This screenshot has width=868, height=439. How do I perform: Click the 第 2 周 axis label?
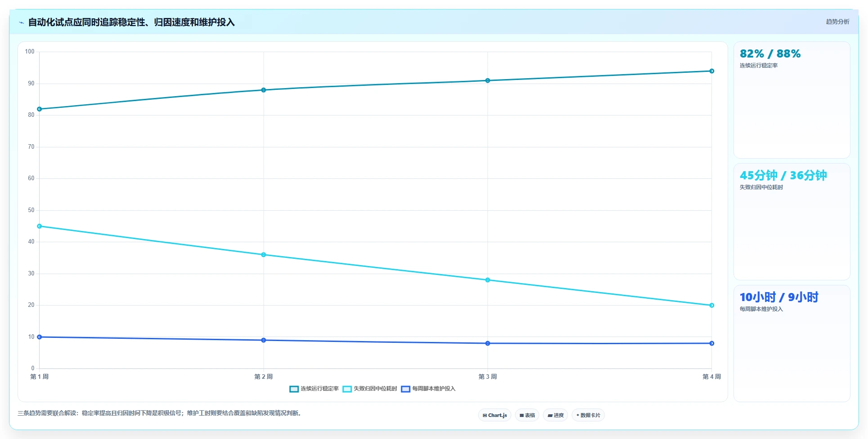(x=264, y=377)
